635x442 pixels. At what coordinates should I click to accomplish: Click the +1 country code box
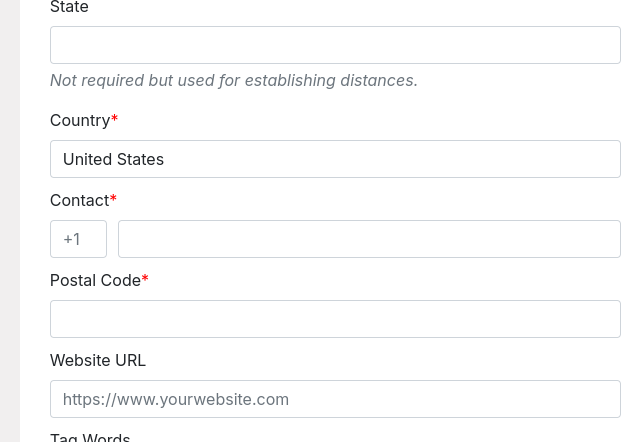78,239
